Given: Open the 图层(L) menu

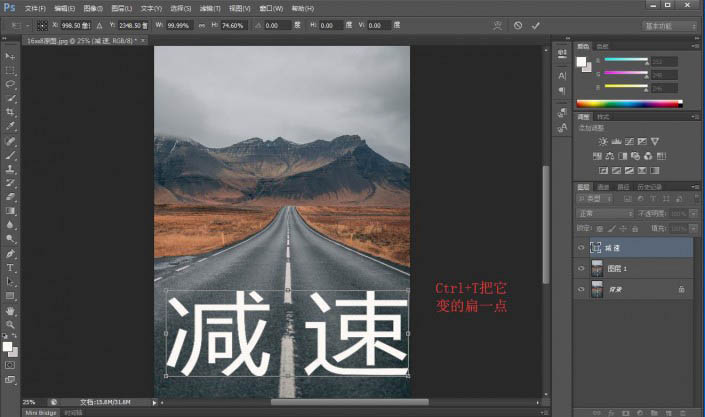Looking at the screenshot, I should coord(121,8).
